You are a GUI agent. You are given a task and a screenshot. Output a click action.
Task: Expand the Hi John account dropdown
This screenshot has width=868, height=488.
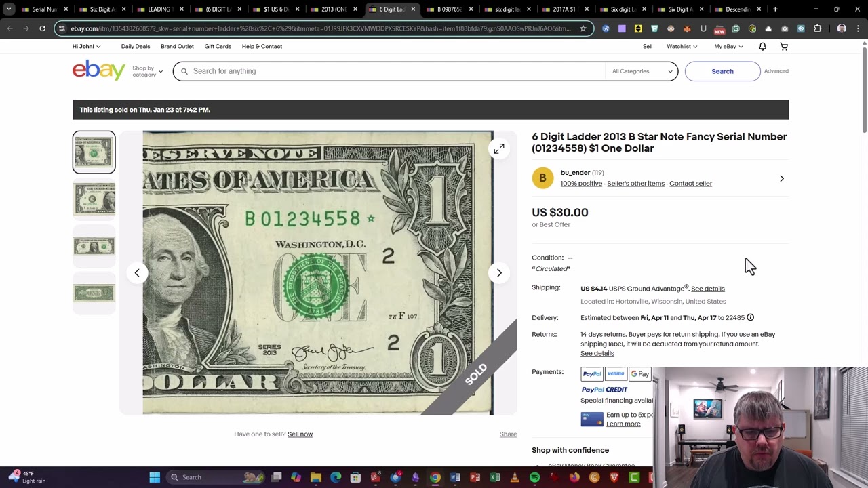coord(86,46)
